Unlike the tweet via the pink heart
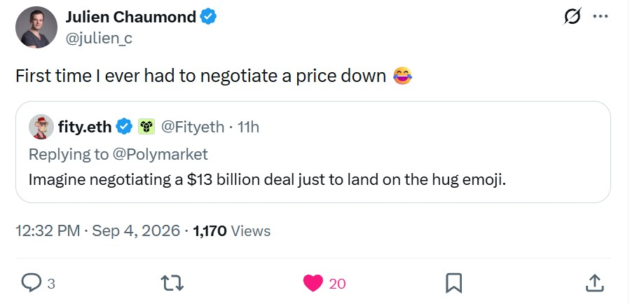The image size is (644, 304). point(313,283)
